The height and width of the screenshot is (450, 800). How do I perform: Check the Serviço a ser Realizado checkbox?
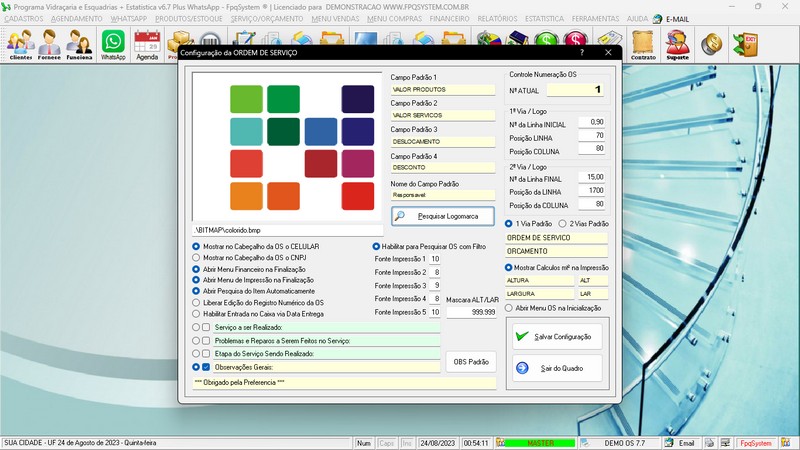click(206, 327)
